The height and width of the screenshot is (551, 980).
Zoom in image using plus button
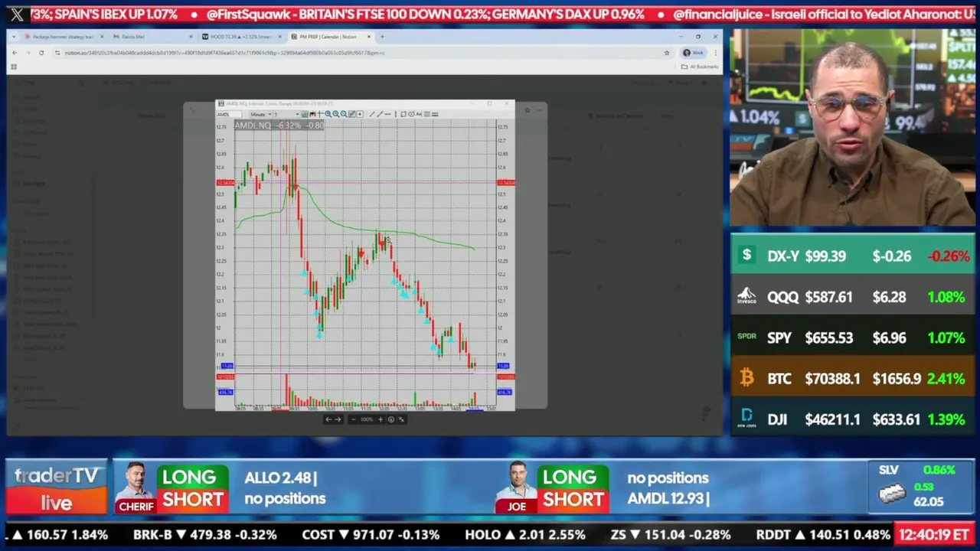coord(381,419)
